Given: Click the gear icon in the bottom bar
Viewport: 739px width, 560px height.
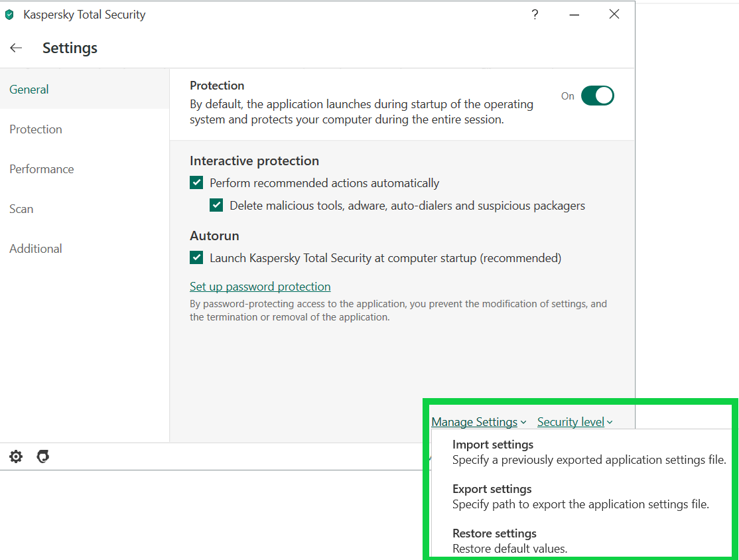Looking at the screenshot, I should click(x=16, y=456).
